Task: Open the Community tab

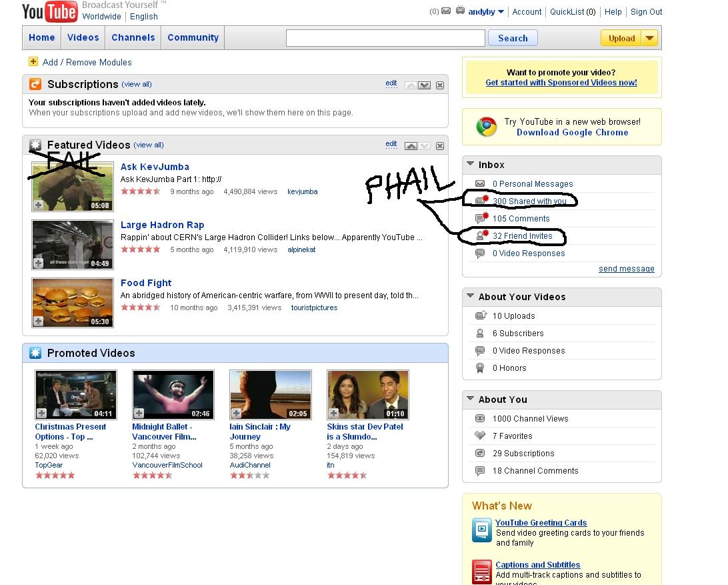Action: pyautogui.click(x=193, y=37)
